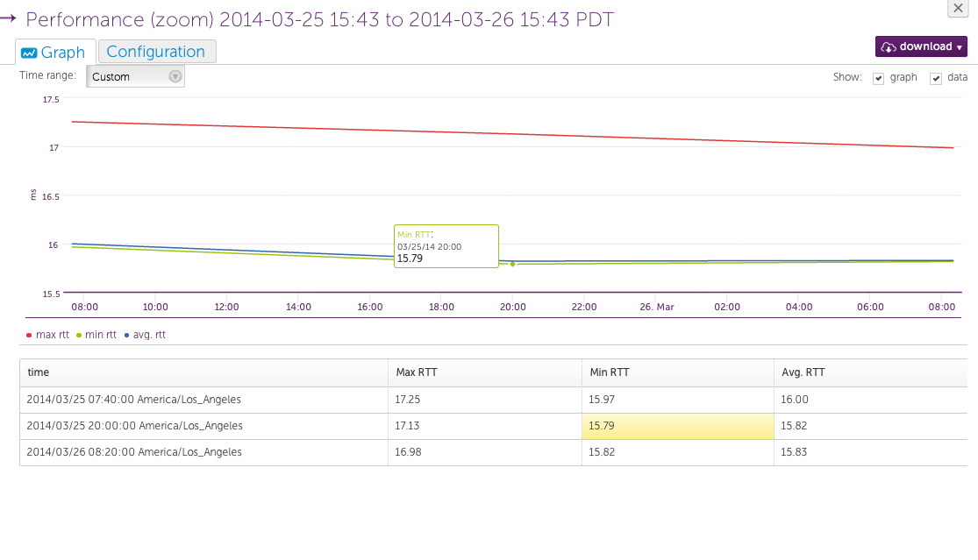Click Max RTT value 17.25

coord(407,400)
